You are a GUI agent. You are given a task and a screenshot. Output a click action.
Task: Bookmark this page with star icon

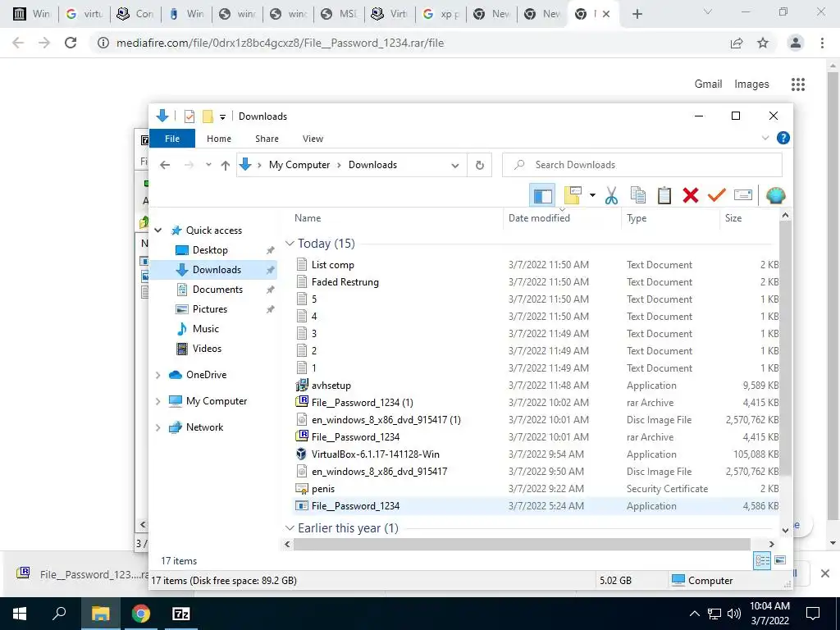click(x=763, y=43)
